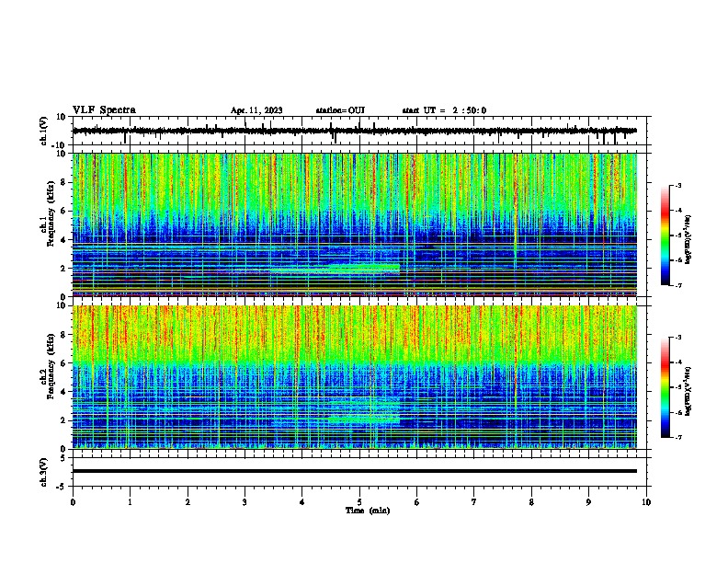
Task: Click time axis tick label '7'
Action: pyautogui.click(x=474, y=502)
